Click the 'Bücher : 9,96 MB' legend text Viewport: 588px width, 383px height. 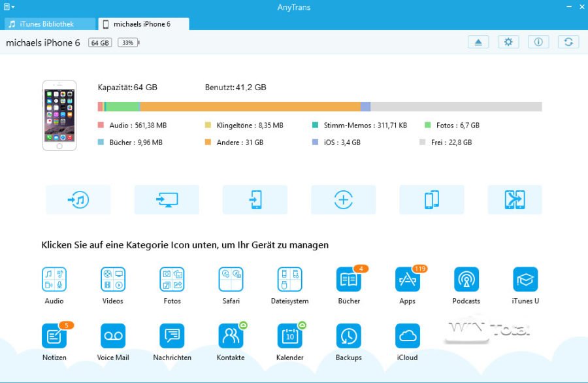[x=136, y=142]
